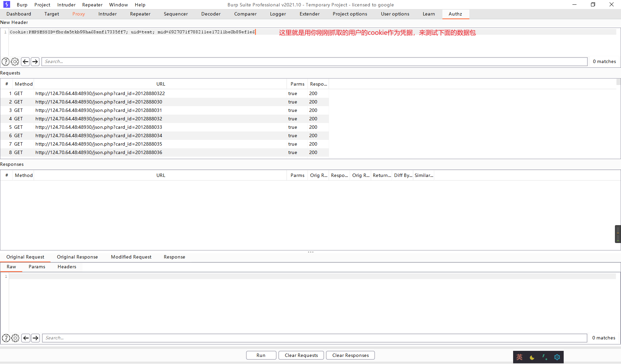
Task: Click the Run button
Action: (x=261, y=356)
